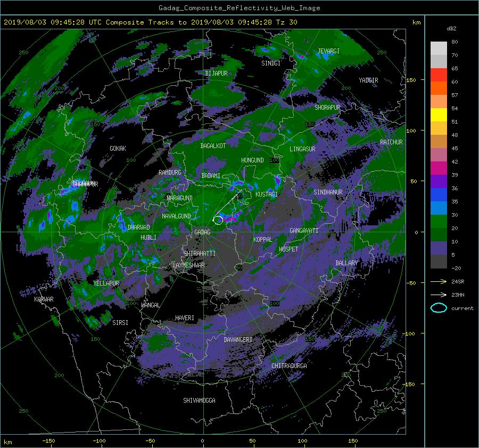479x448 pixels.
Task: Select the red 65 dBZ color swatch
Action: click(439, 75)
